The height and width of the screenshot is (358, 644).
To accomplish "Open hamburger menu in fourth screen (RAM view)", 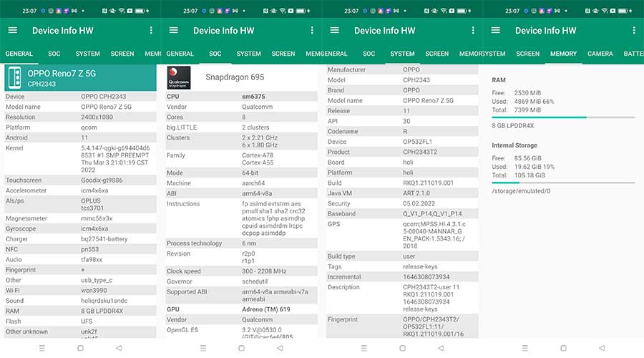I will (x=496, y=30).
